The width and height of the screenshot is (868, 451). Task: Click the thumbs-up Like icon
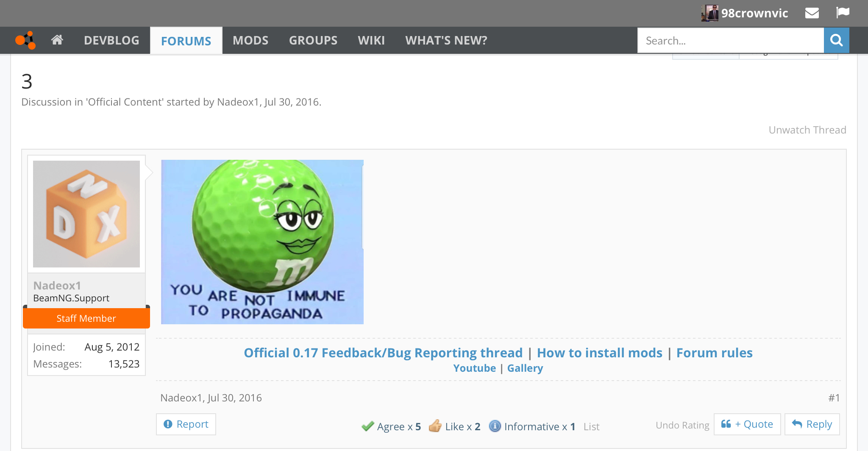click(435, 426)
